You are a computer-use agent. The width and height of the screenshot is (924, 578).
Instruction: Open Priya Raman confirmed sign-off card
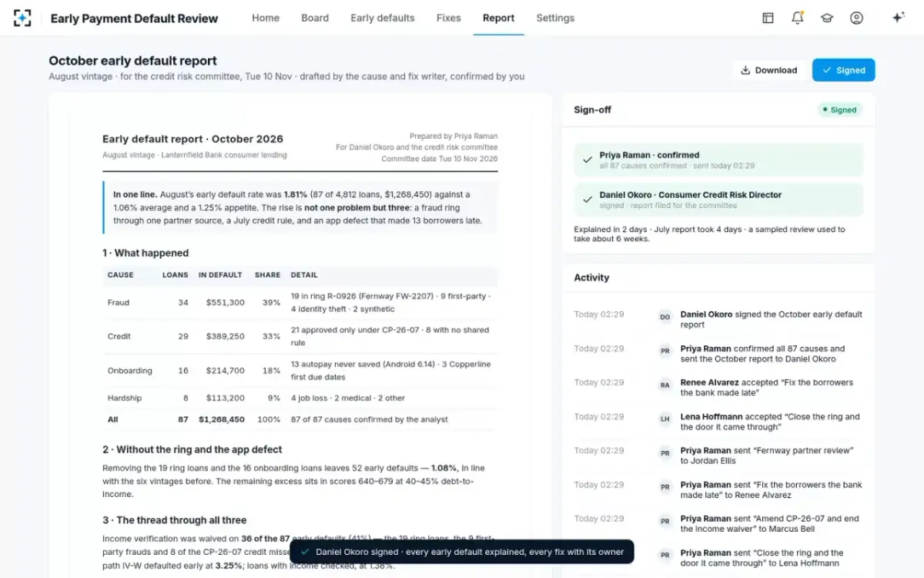tap(718, 160)
